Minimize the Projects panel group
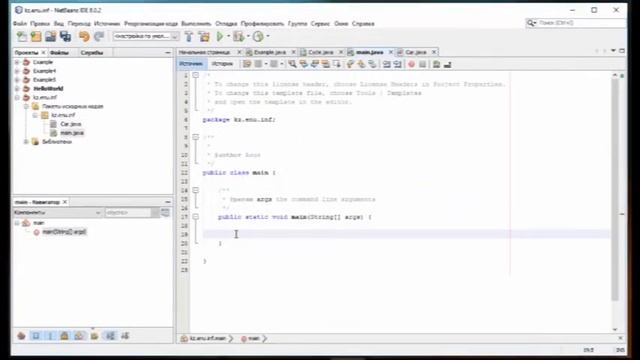This screenshot has width=640, height=360. tap(168, 53)
